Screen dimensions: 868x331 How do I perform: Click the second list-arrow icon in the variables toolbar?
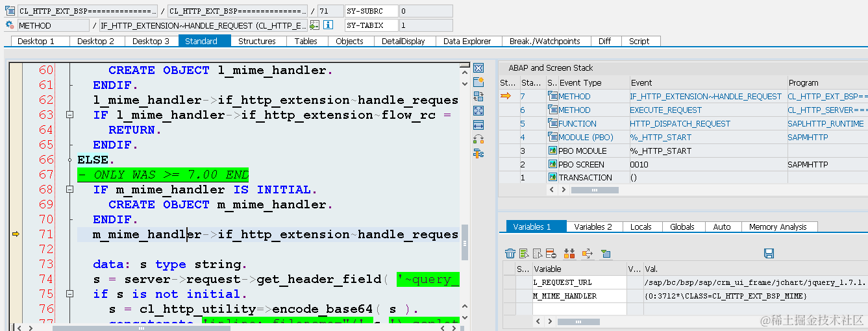click(538, 253)
